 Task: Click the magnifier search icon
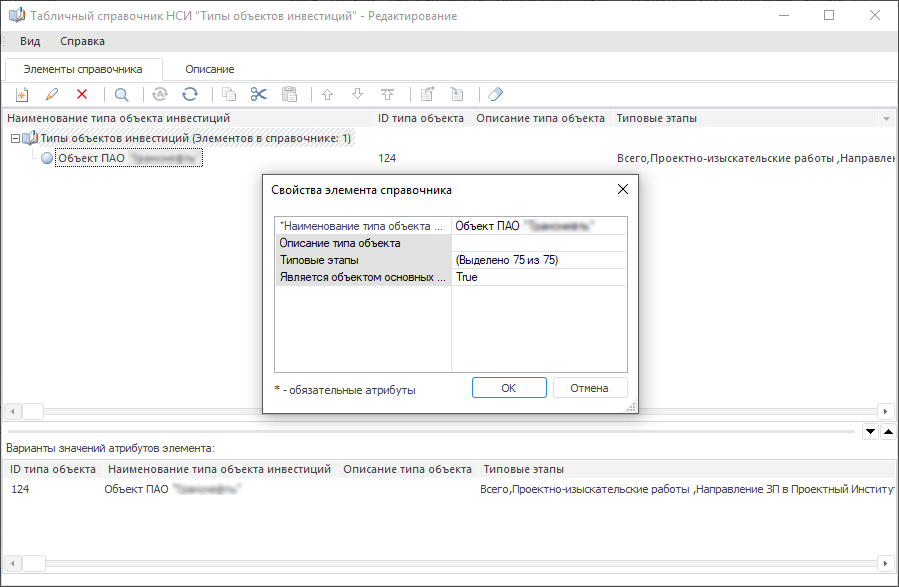click(x=122, y=95)
